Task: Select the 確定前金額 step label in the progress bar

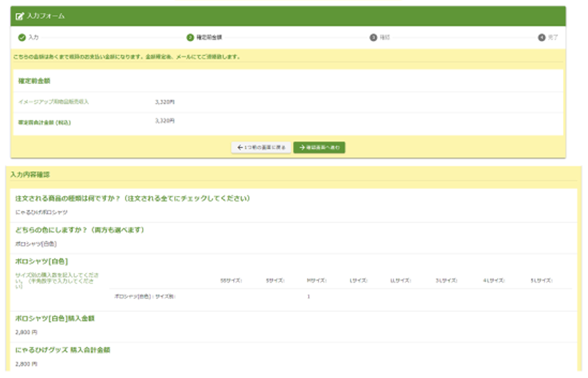Action: tap(210, 38)
